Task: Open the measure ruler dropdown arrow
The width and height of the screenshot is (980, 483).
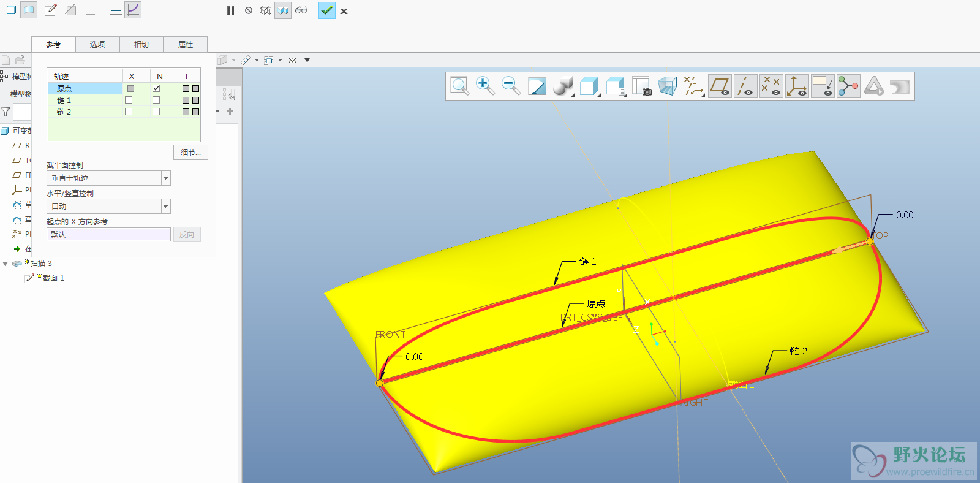Action: tap(257, 60)
